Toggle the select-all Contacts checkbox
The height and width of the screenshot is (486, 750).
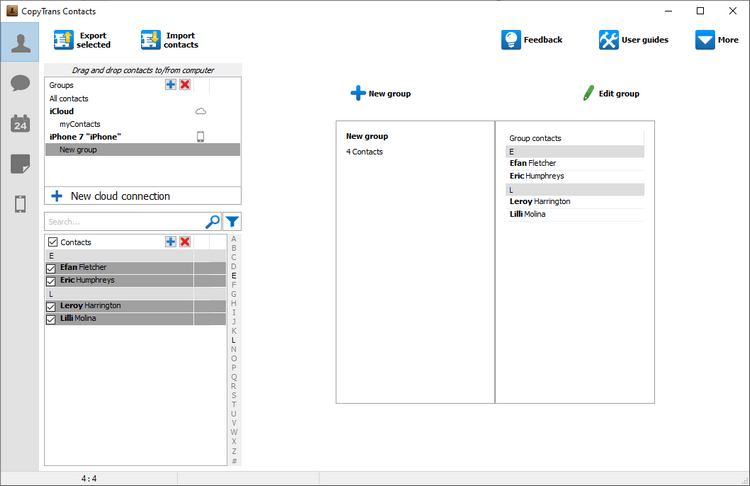pos(53,242)
